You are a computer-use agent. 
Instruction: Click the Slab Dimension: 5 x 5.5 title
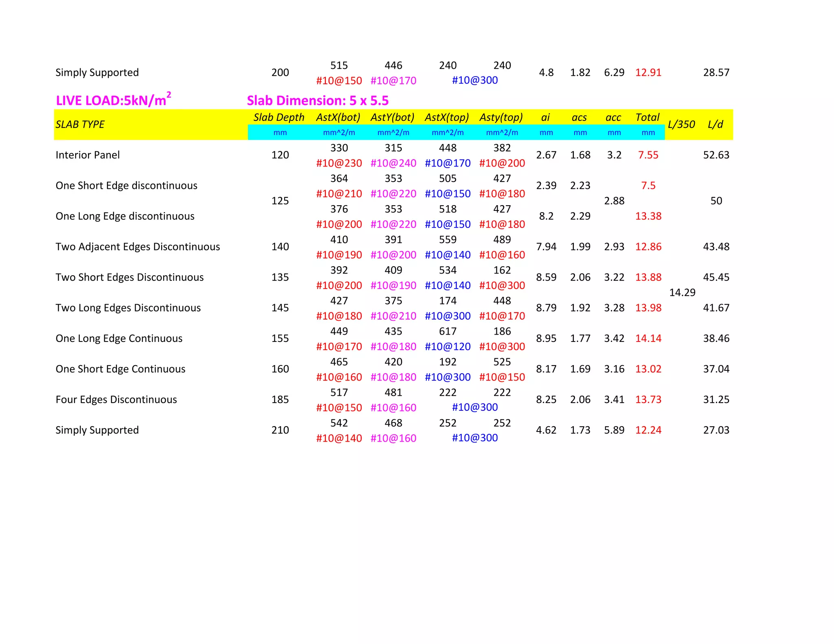(318, 101)
